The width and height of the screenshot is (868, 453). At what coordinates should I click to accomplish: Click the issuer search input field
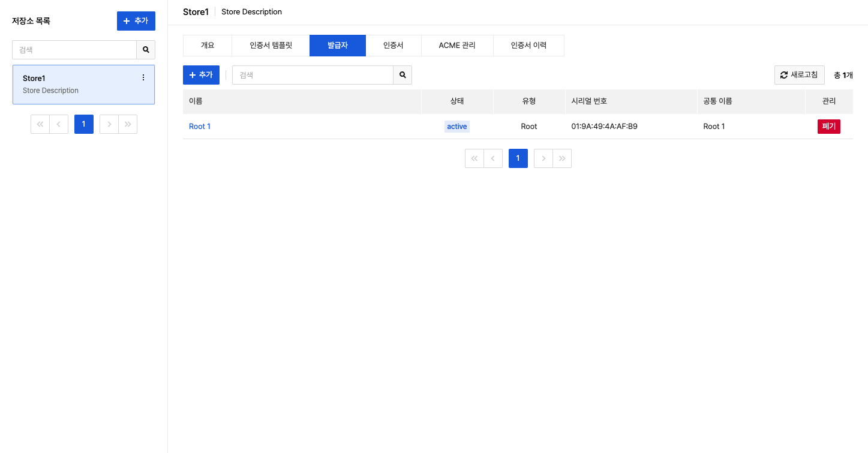point(312,74)
